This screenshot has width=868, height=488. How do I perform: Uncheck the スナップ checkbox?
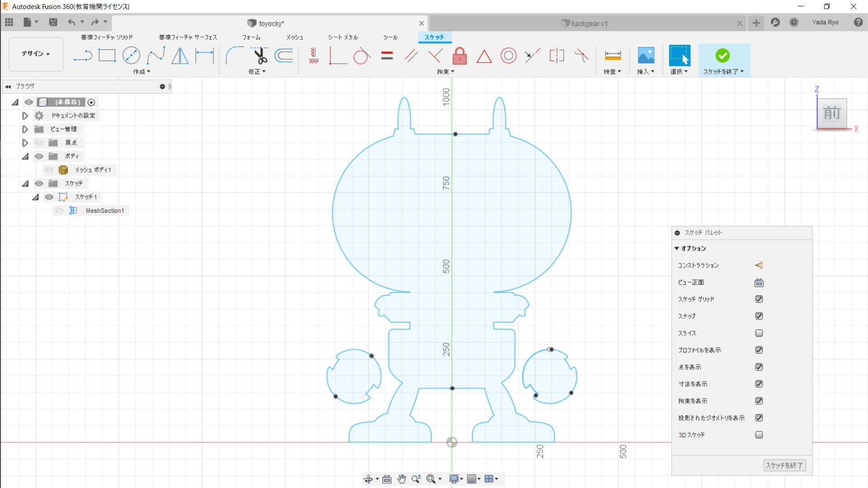(x=759, y=316)
